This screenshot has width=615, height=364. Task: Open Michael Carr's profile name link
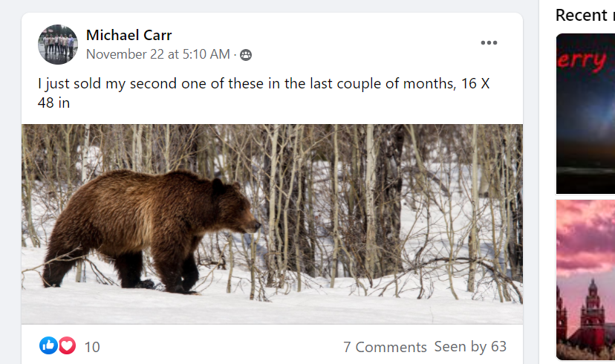pos(129,35)
